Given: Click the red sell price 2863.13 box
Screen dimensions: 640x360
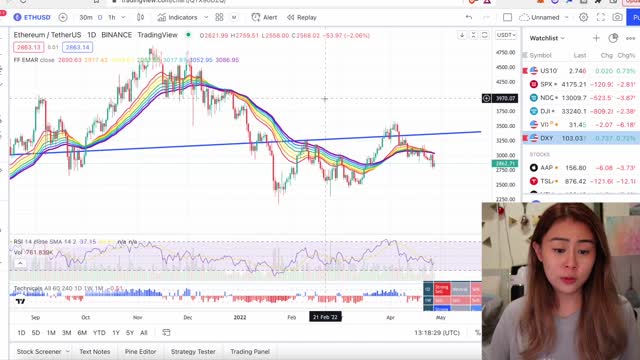Looking at the screenshot, I should coord(29,47).
